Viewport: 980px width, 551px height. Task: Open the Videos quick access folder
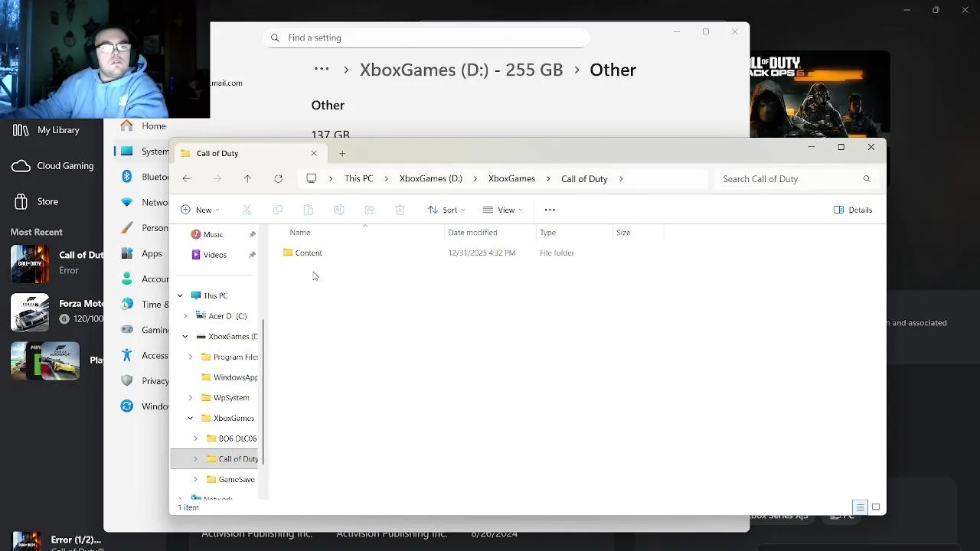(214, 255)
